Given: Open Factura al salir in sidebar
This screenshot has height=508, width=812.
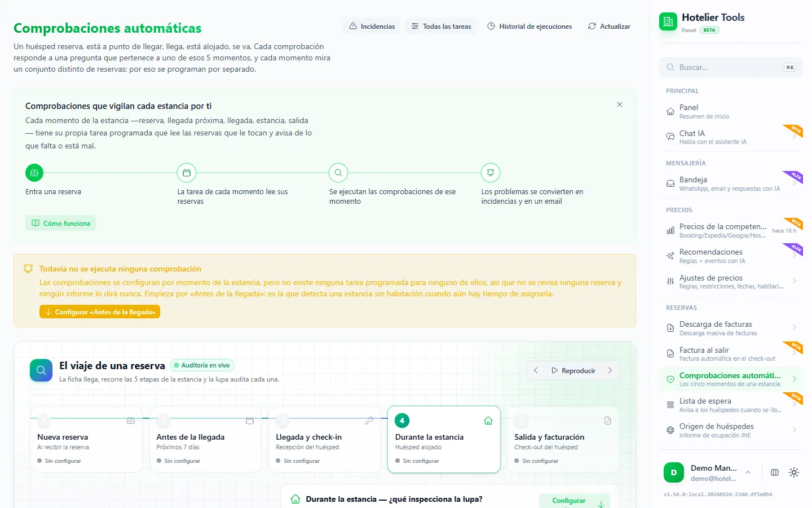Looking at the screenshot, I should click(731, 354).
